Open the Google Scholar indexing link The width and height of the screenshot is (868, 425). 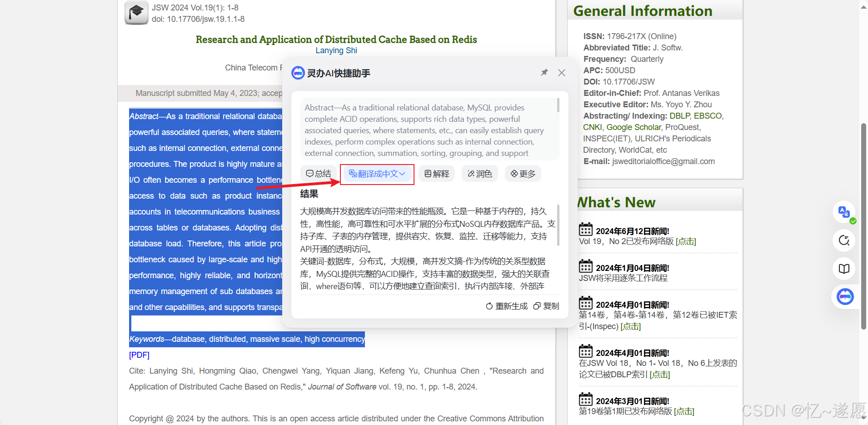(634, 127)
